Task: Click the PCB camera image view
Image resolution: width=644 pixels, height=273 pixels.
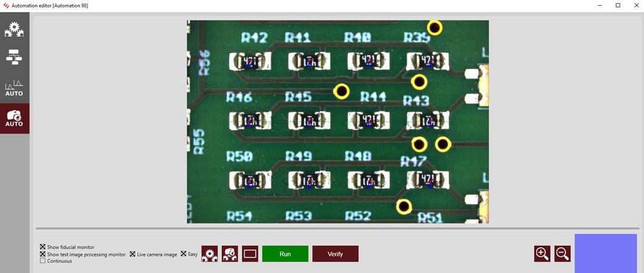Action: point(337,121)
